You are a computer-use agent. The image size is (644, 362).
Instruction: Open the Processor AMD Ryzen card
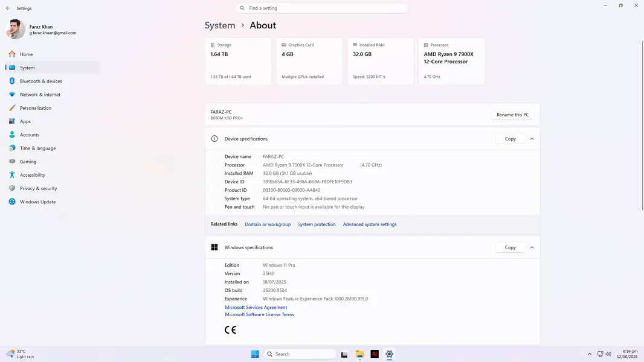tap(452, 61)
